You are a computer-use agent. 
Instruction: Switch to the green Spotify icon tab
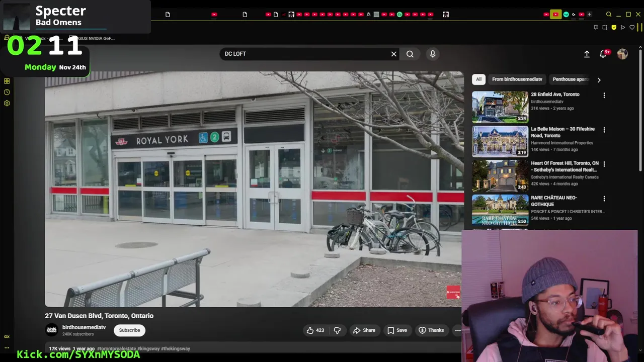coord(399,14)
